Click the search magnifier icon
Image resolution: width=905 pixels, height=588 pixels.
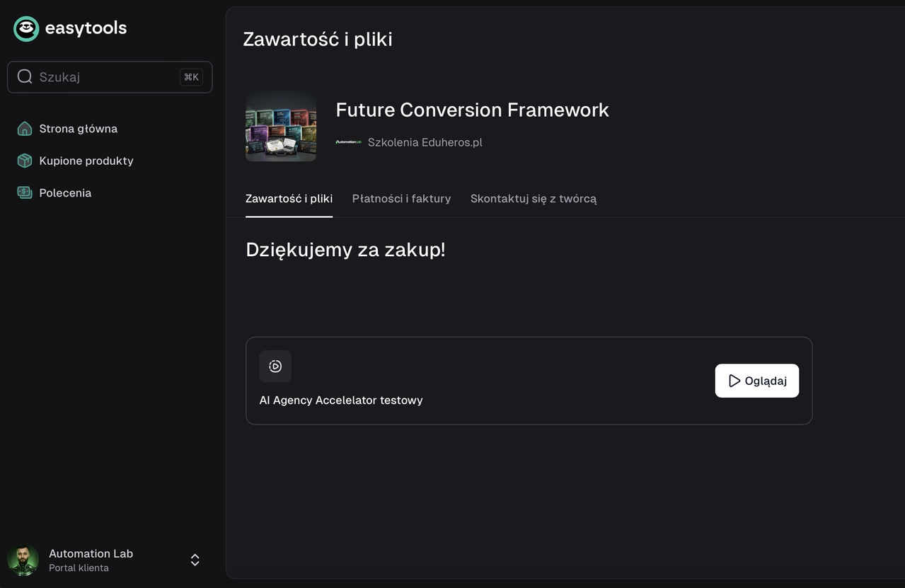[25, 76]
